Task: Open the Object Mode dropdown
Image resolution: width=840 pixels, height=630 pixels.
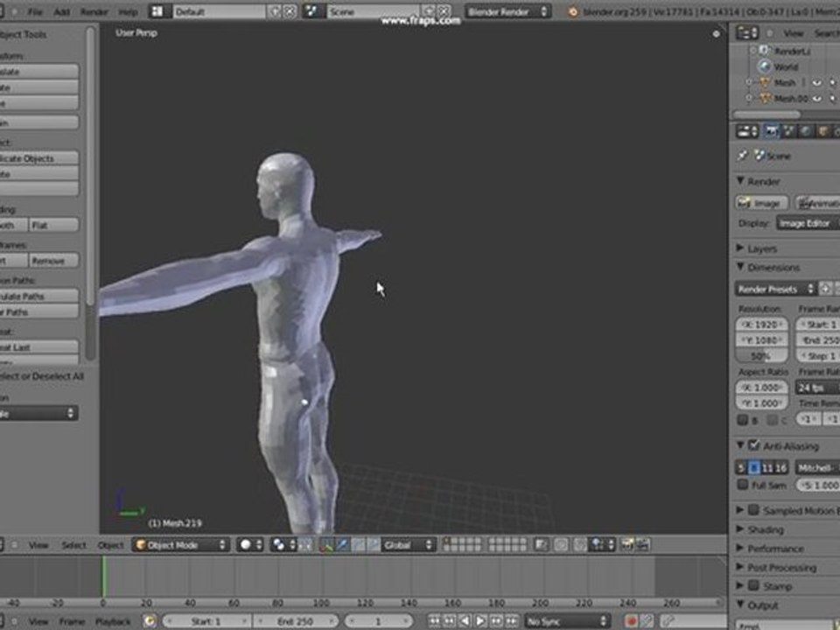Action: click(x=181, y=545)
